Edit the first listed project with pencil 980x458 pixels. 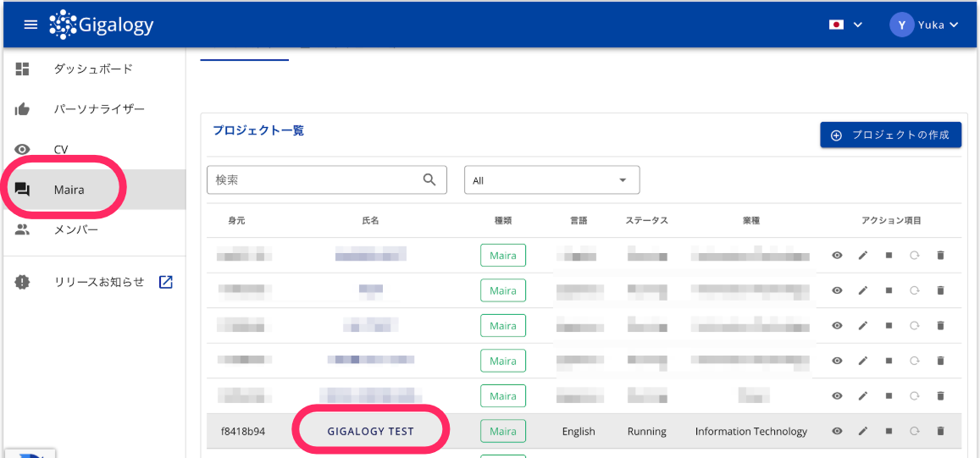coord(863,255)
